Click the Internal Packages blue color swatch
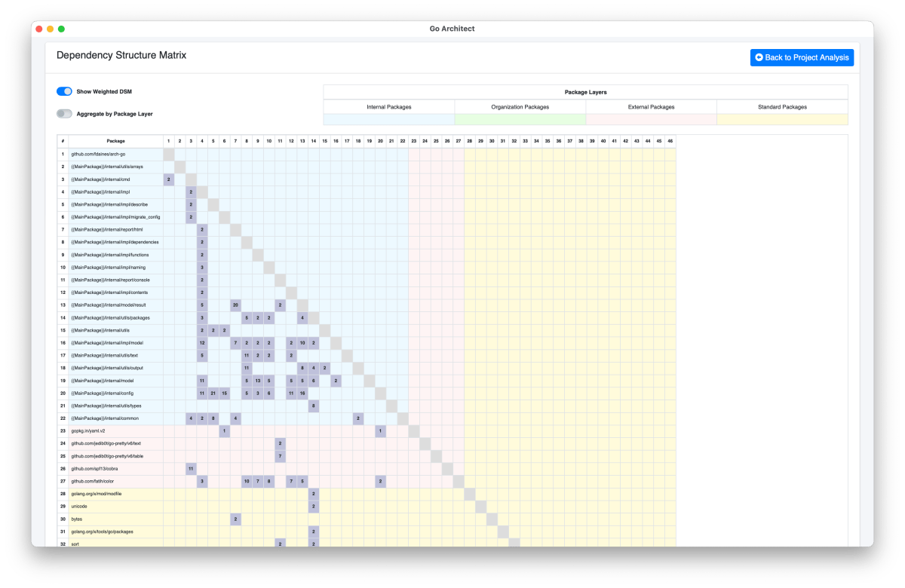The height and width of the screenshot is (588, 905). pos(389,119)
